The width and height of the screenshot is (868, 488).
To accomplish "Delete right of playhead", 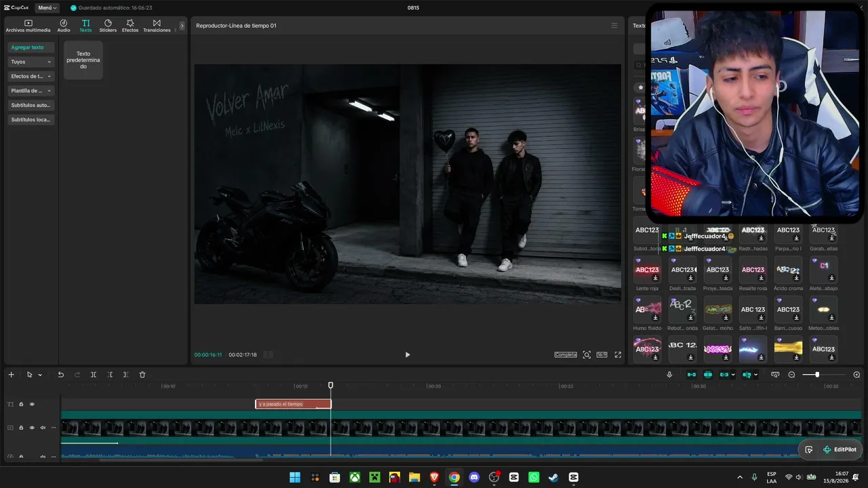I will [x=126, y=375].
